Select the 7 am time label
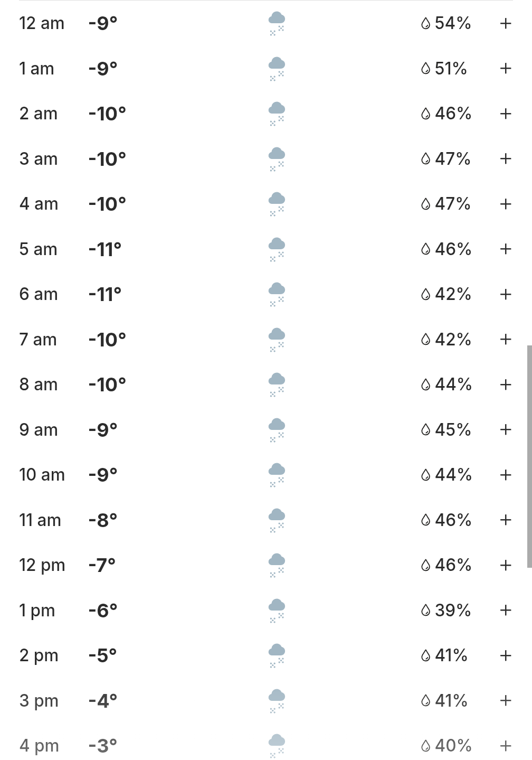This screenshot has height=760, width=532. coord(38,340)
